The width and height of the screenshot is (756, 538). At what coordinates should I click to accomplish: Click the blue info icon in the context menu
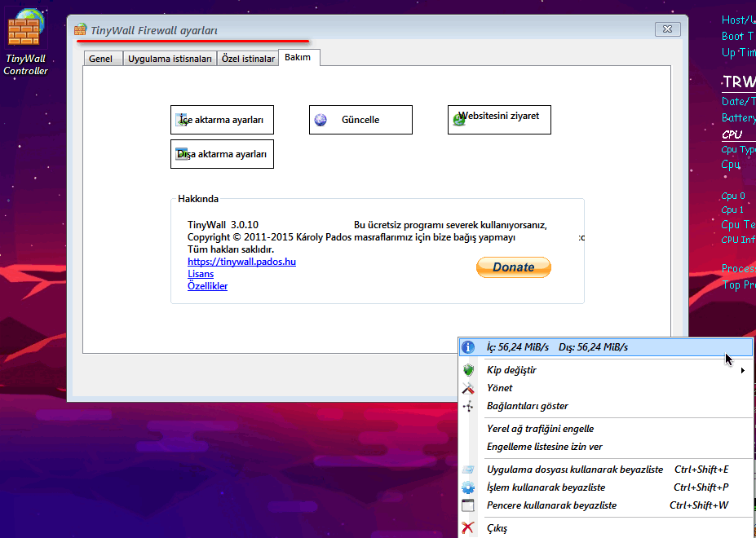tap(468, 347)
